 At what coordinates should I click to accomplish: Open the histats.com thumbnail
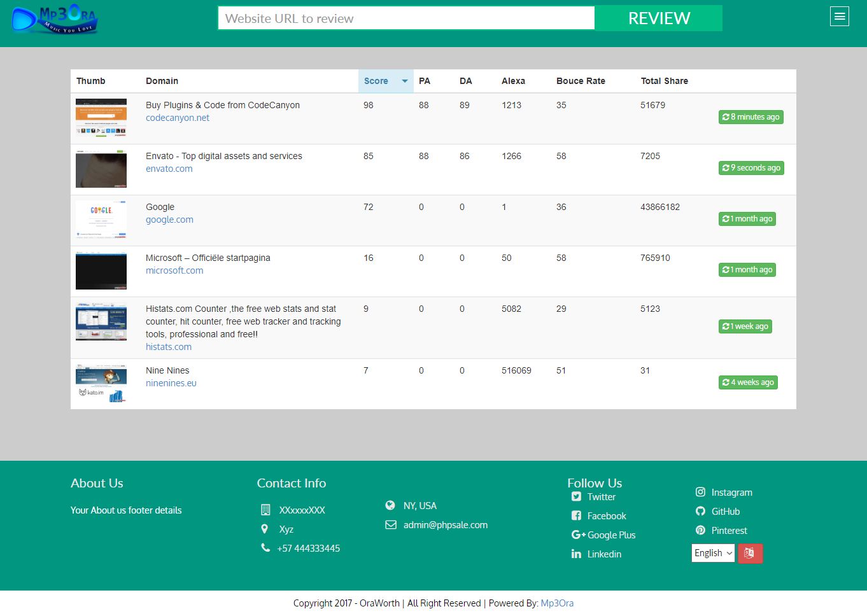pos(101,321)
